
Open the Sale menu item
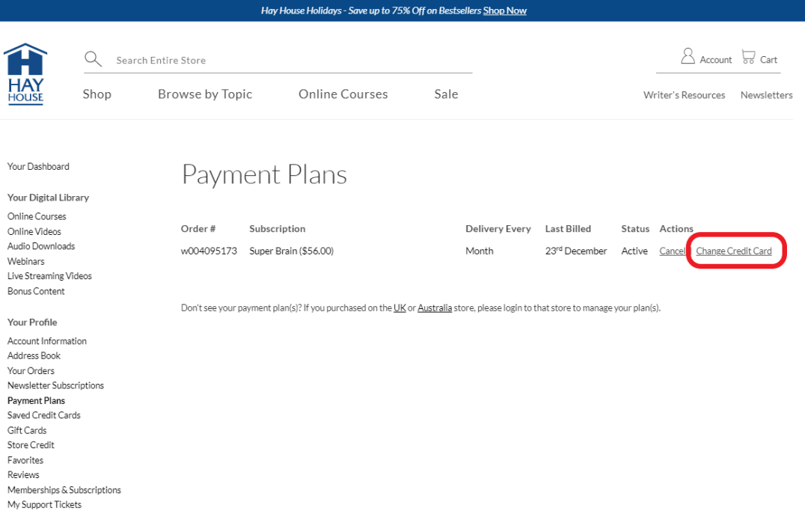pos(446,94)
